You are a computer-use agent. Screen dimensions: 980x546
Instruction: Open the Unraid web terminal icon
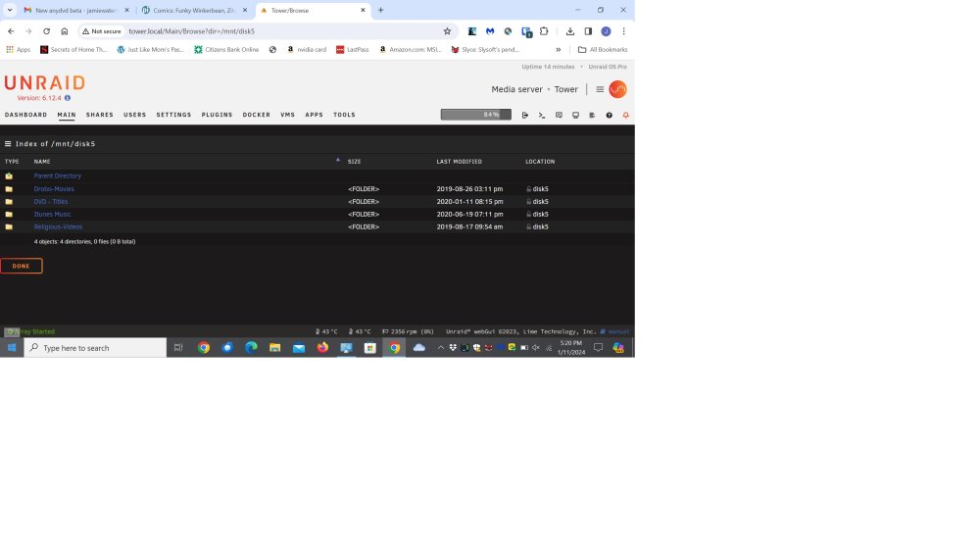(542, 115)
